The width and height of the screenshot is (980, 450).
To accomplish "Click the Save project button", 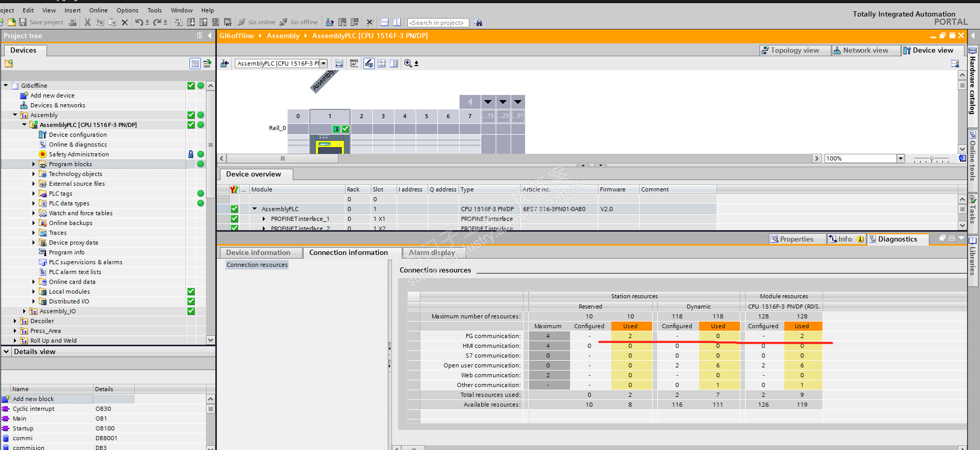I will 41,22.
